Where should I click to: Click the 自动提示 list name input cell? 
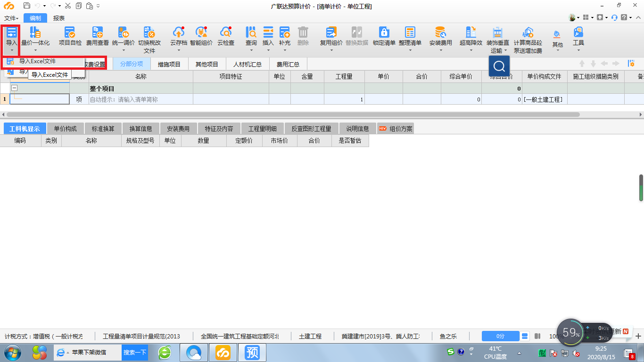[141, 99]
